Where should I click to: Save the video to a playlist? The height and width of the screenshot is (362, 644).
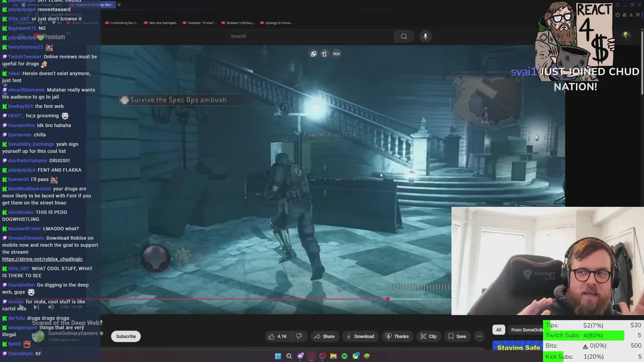[457, 336]
